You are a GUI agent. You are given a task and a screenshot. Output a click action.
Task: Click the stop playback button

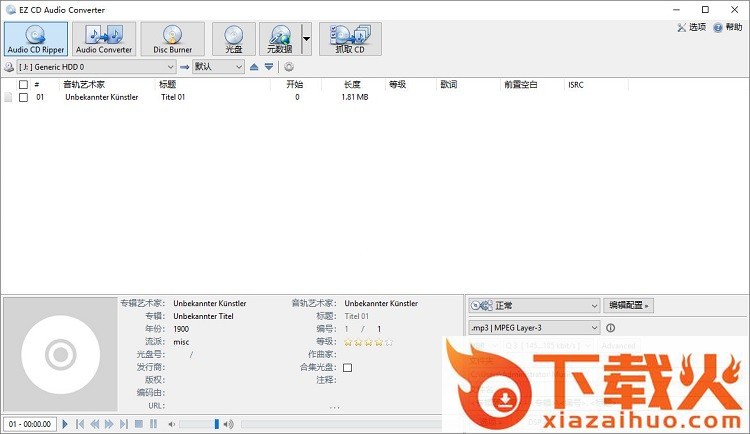tap(139, 424)
